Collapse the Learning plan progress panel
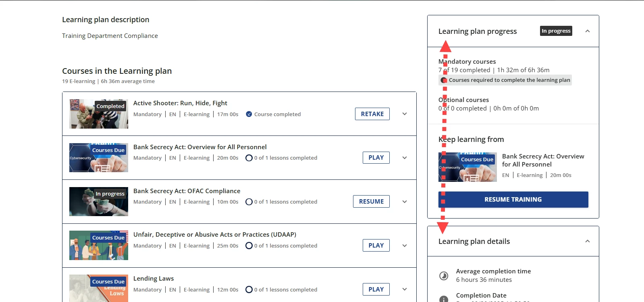This screenshot has height=302, width=644. (x=587, y=31)
